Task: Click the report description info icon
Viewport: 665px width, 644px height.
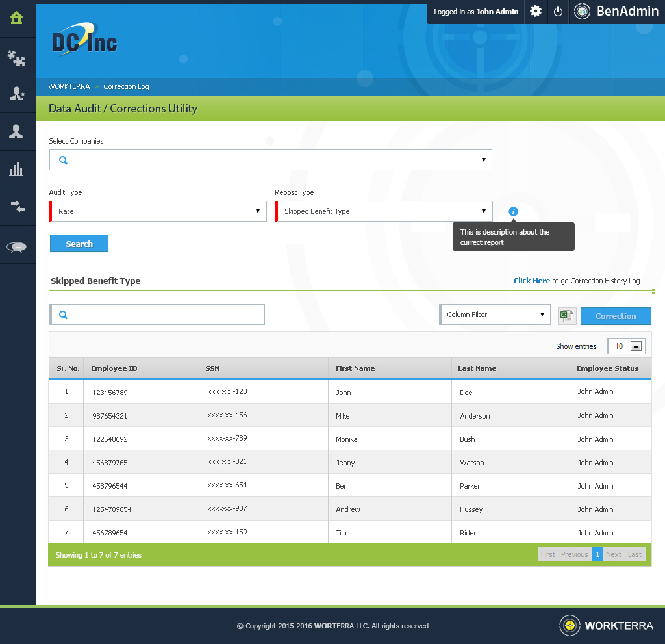Action: click(x=513, y=211)
